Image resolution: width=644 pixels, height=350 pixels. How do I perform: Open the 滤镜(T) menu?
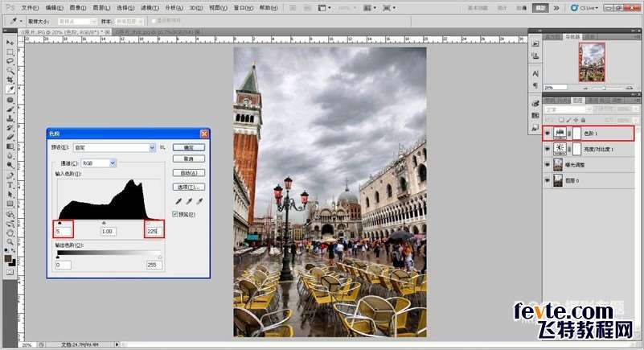click(x=150, y=8)
